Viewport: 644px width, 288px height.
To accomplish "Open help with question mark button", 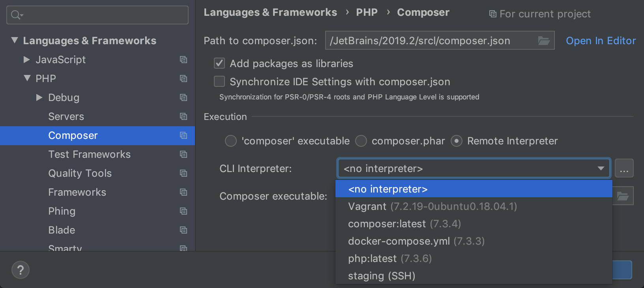I will click(x=21, y=270).
